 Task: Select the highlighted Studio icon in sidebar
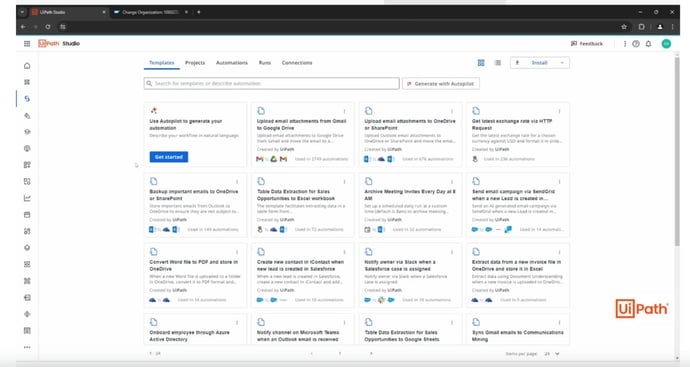[27, 99]
